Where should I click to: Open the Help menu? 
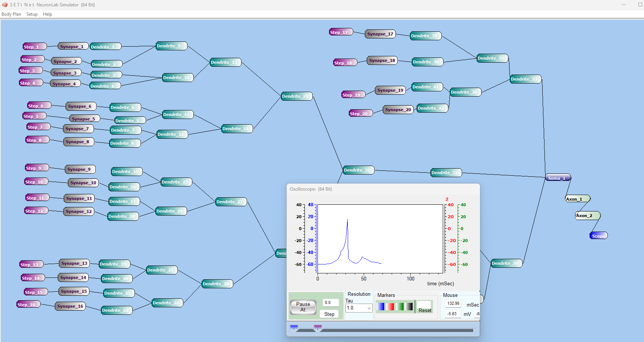click(47, 14)
